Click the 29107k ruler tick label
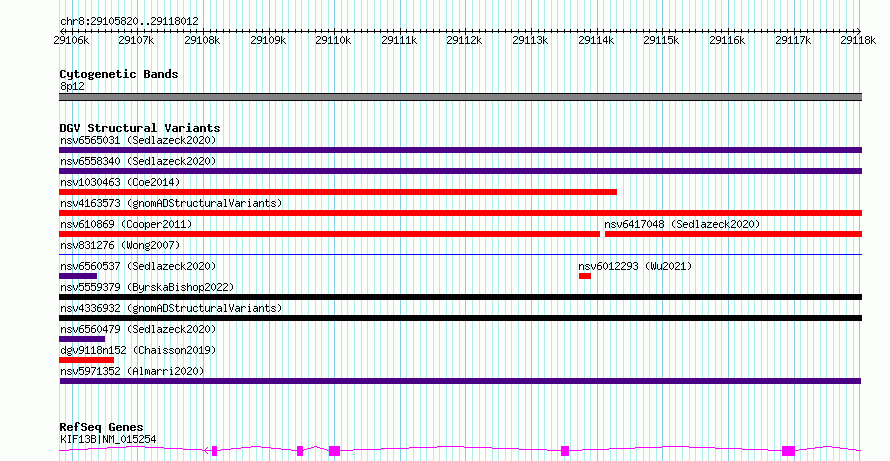 coord(137,40)
